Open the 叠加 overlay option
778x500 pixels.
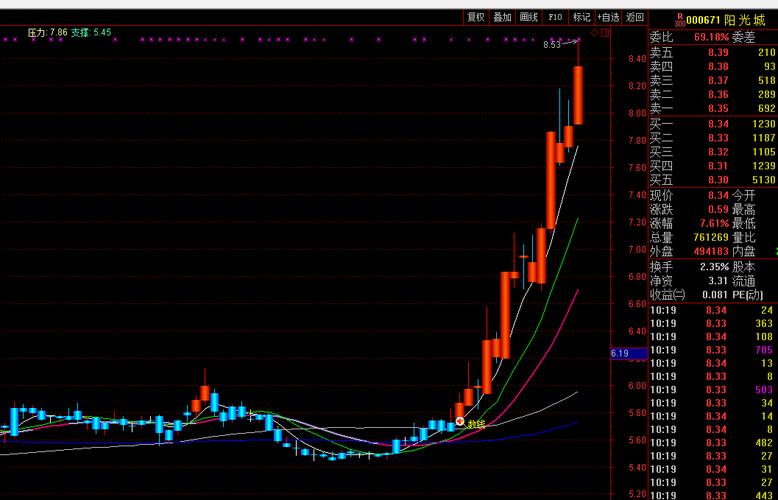tap(502, 17)
